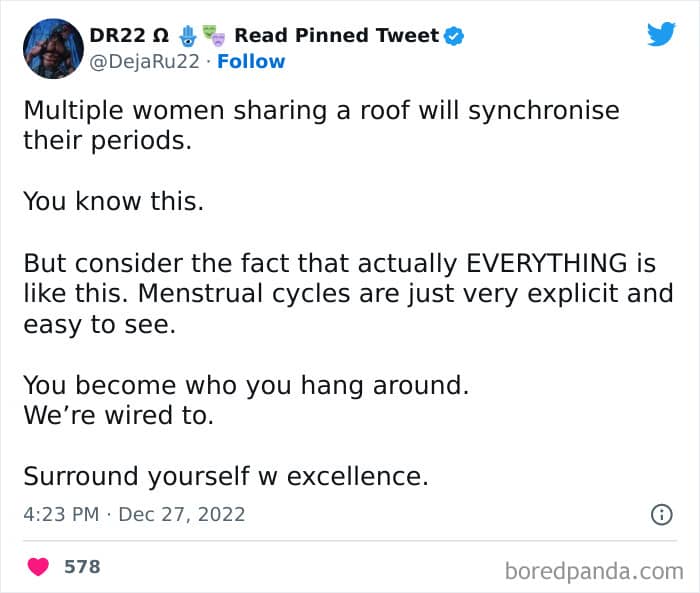Open the @DejaRu22 handle link
Screen dimensions: 700x593
145,61
